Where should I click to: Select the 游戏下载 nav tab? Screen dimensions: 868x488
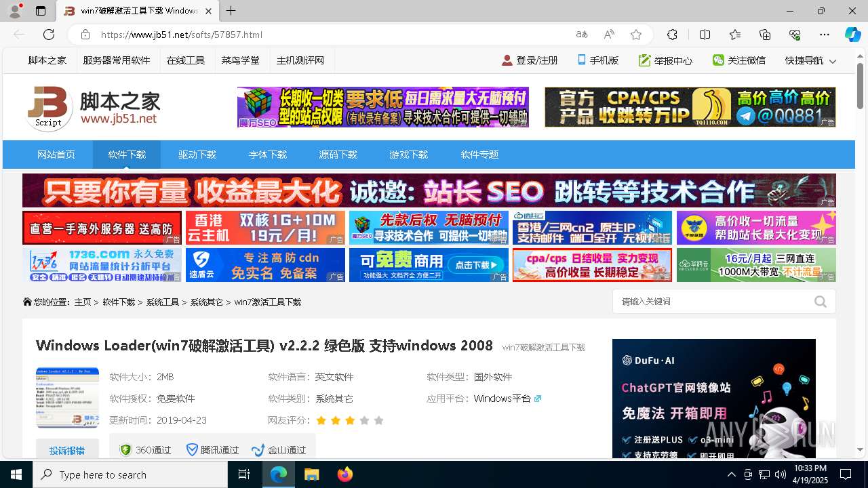coord(409,155)
